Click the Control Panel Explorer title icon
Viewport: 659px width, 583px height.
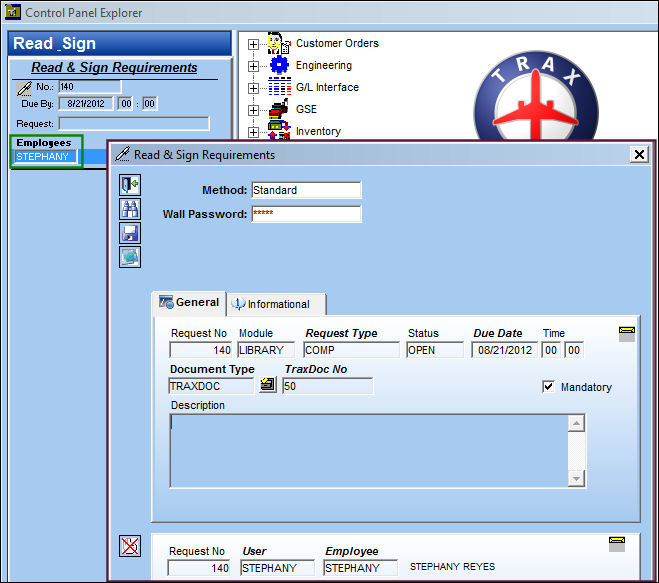point(13,12)
